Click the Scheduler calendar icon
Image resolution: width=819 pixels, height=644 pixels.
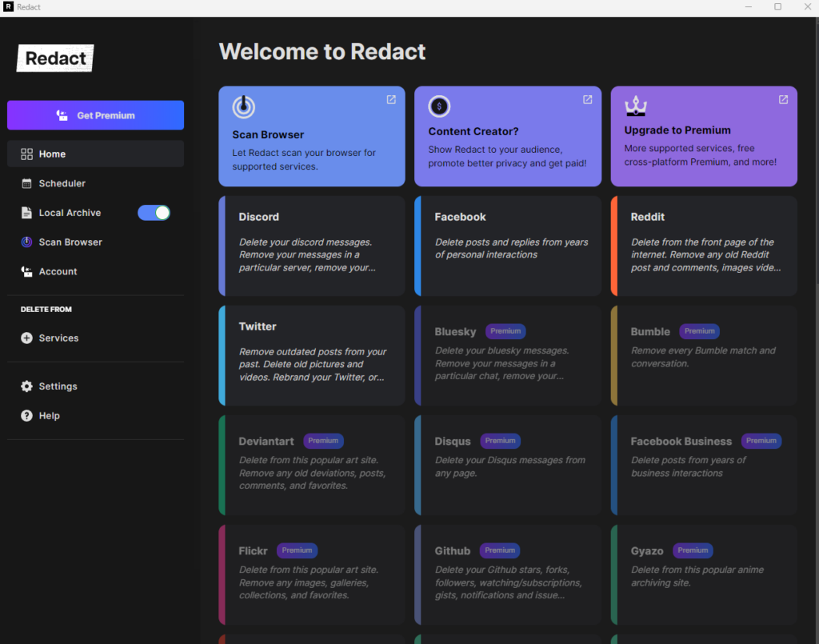click(x=26, y=183)
